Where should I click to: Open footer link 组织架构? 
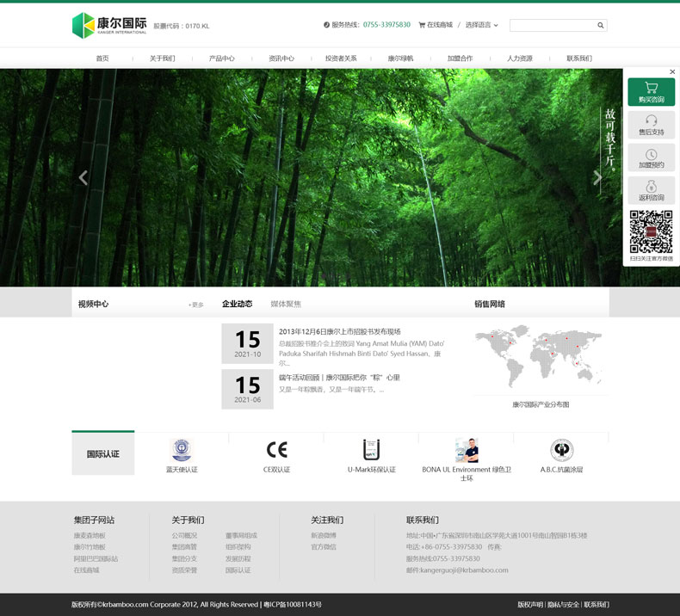click(x=238, y=547)
